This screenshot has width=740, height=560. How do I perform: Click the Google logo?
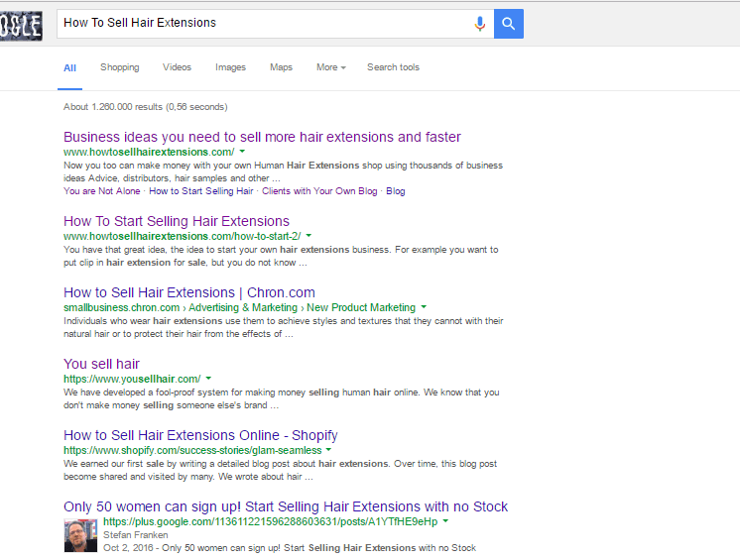click(21, 26)
